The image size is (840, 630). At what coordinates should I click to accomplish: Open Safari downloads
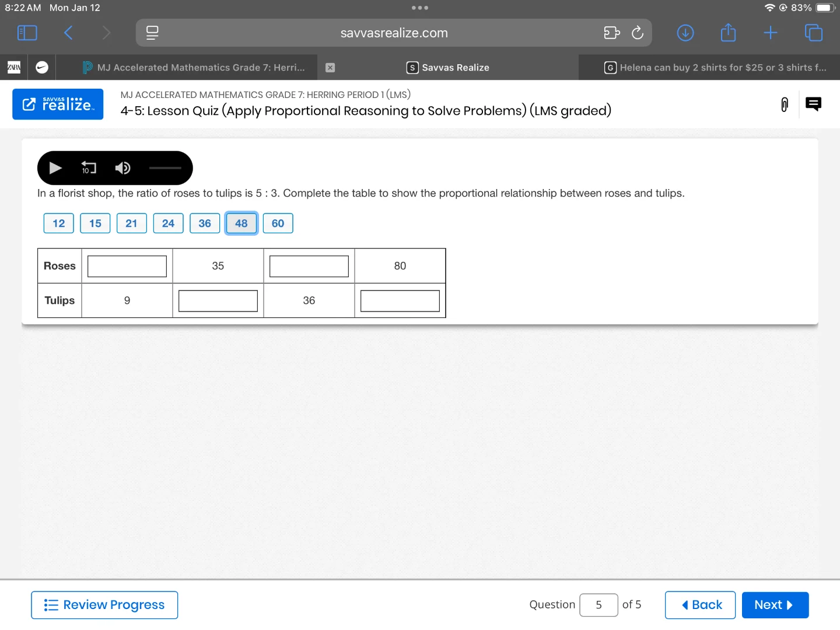(x=685, y=33)
